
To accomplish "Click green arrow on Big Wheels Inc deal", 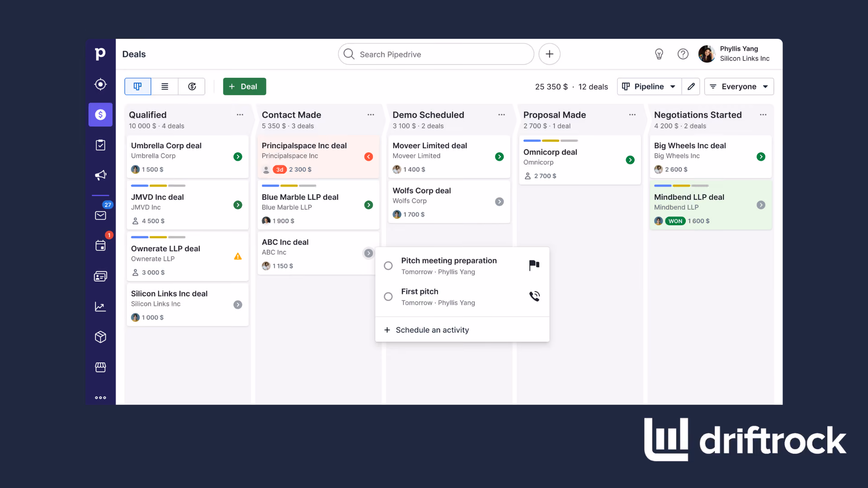I will click(761, 157).
